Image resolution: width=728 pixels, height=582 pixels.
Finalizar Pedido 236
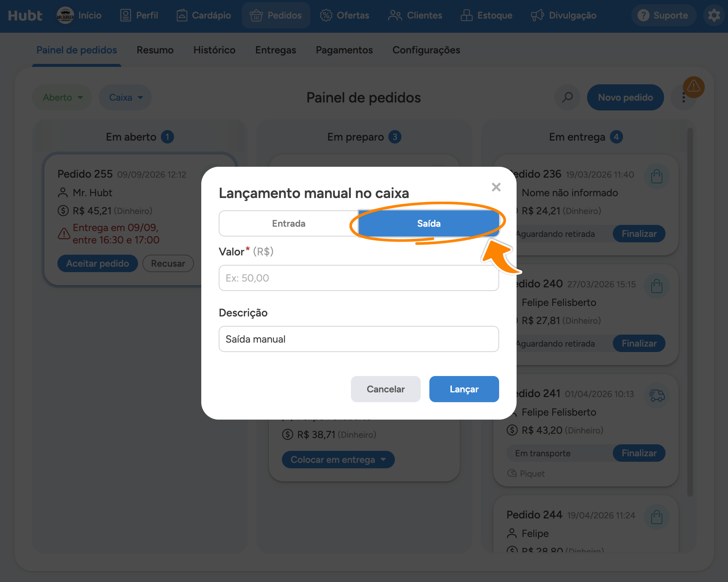tap(639, 234)
